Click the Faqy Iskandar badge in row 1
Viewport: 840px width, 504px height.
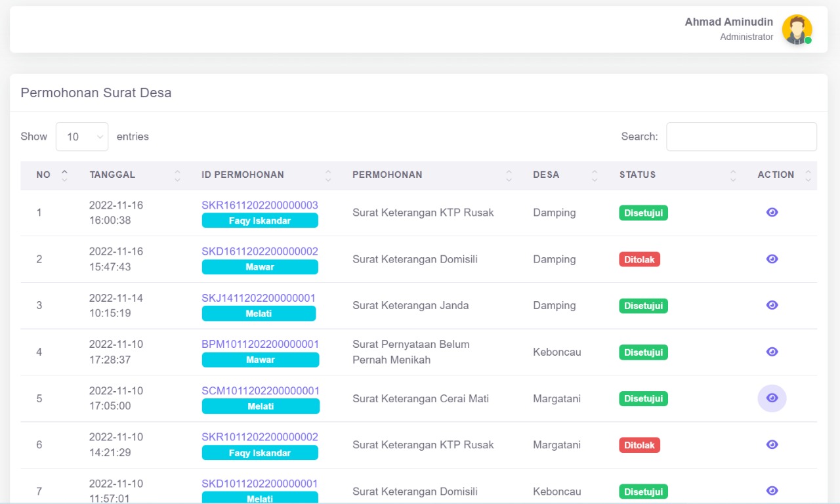[x=259, y=221]
